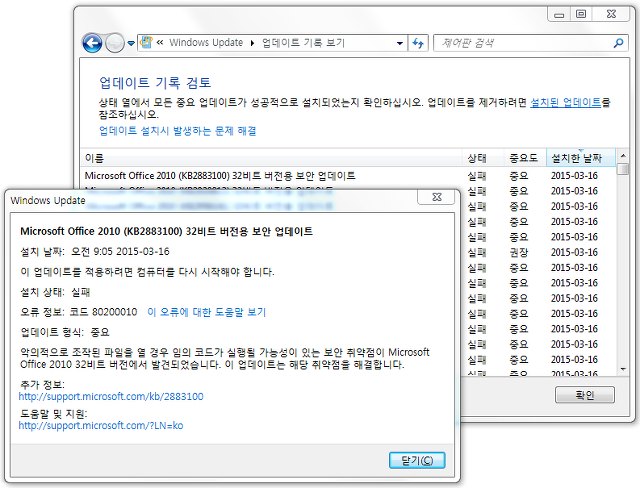The image size is (640, 488).
Task: Select the KB2883100 Office 2010 update row
Action: tap(348, 176)
